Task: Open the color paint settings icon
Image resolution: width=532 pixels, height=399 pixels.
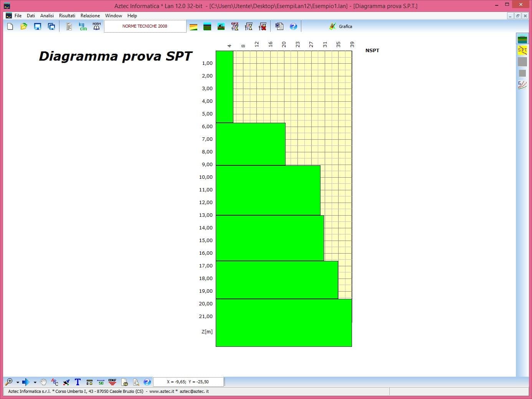Action: coord(66,382)
